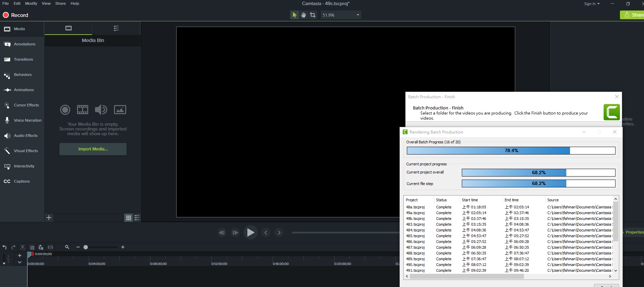This screenshot has width=644, height=287.
Task: Open the Audio Effects panel
Action: [x=22, y=136]
